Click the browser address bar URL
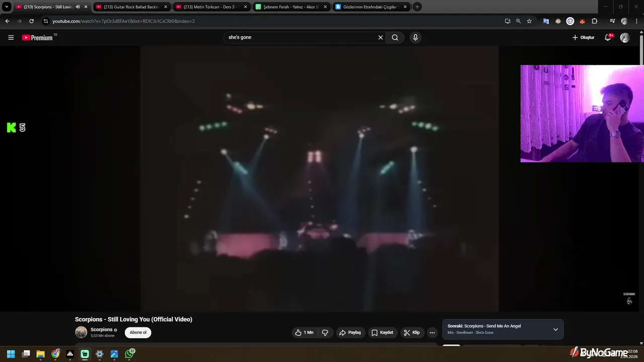Viewport: 644px width, 362px height. pos(123,21)
